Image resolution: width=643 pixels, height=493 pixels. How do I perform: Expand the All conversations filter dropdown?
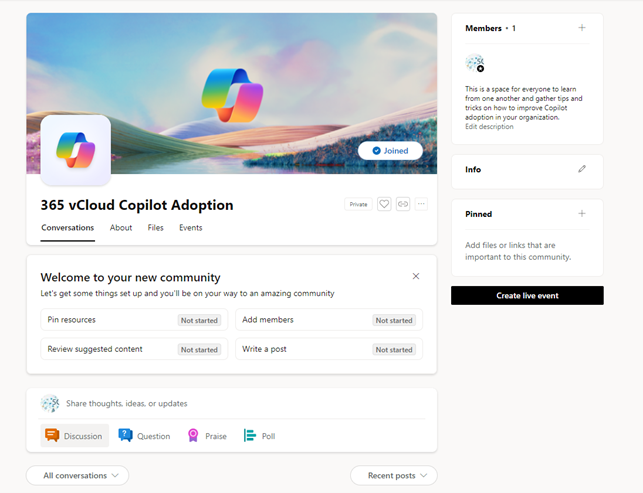coord(78,475)
